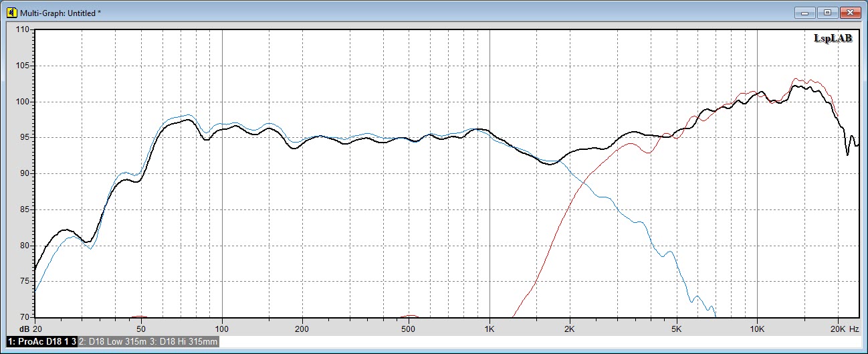Click the 'Multi-Graph: Untitled *' title text
The image size is (868, 354).
coord(62,13)
